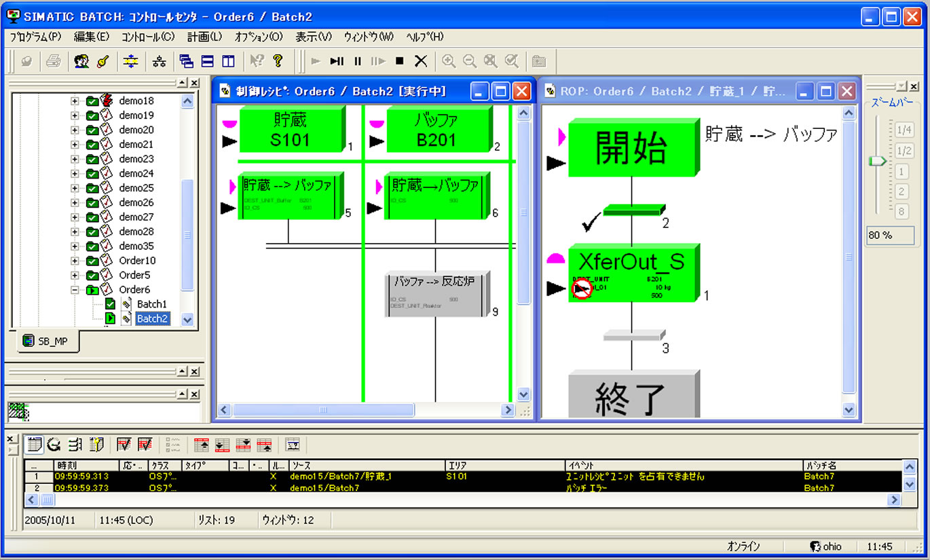The height and width of the screenshot is (560, 930).
Task: Open the 編集(E) menu
Action: [x=92, y=37]
